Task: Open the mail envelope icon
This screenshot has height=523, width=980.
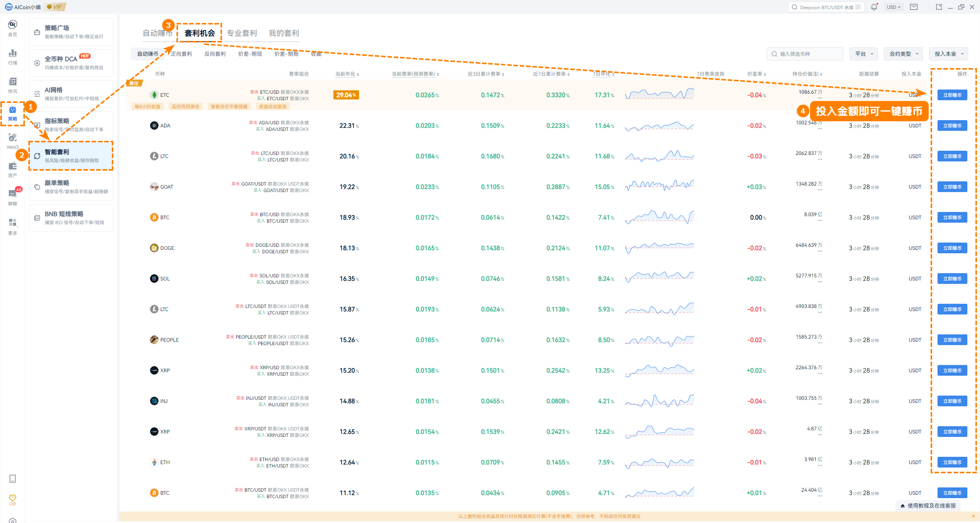Action: point(914,7)
